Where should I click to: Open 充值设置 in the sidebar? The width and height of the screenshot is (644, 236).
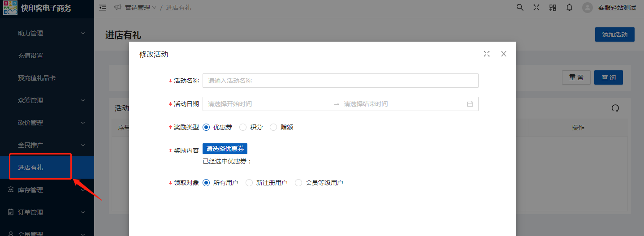(30, 56)
